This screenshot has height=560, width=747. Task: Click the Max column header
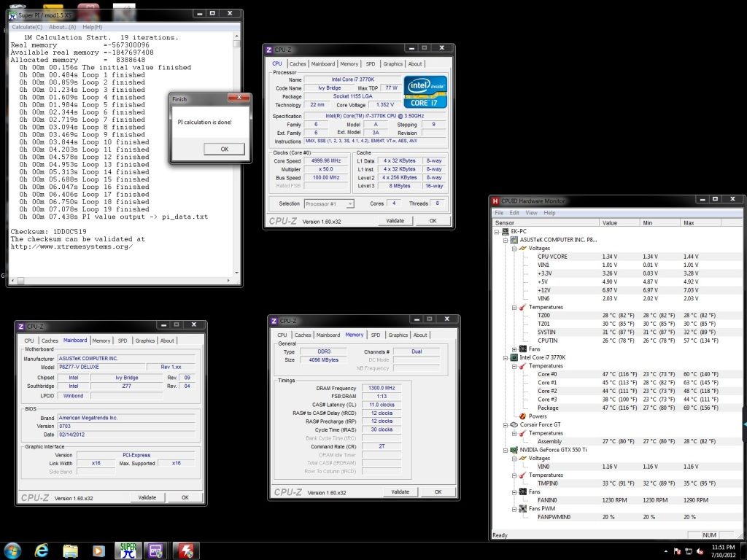(x=701, y=223)
